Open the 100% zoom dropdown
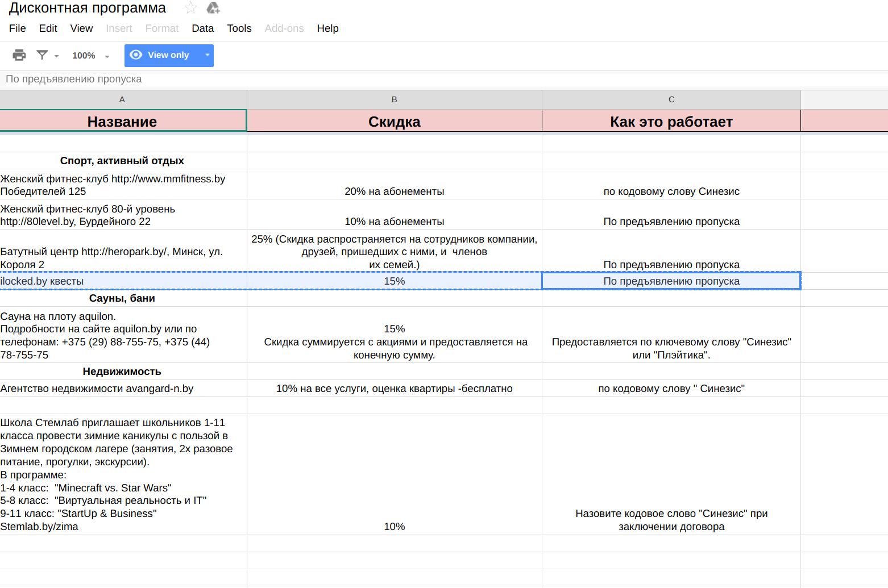The height and width of the screenshot is (588, 888). 91,56
